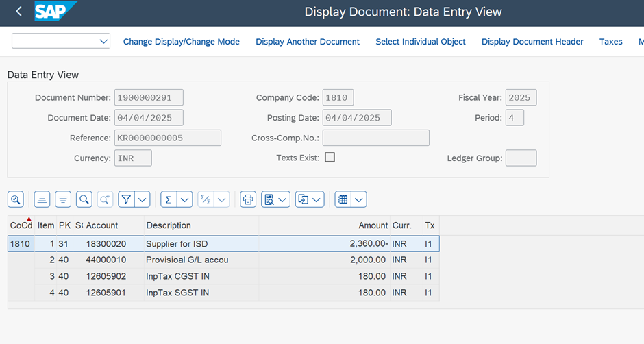The width and height of the screenshot is (644, 344).
Task: Expand the Total options arrow
Action: pos(185,199)
